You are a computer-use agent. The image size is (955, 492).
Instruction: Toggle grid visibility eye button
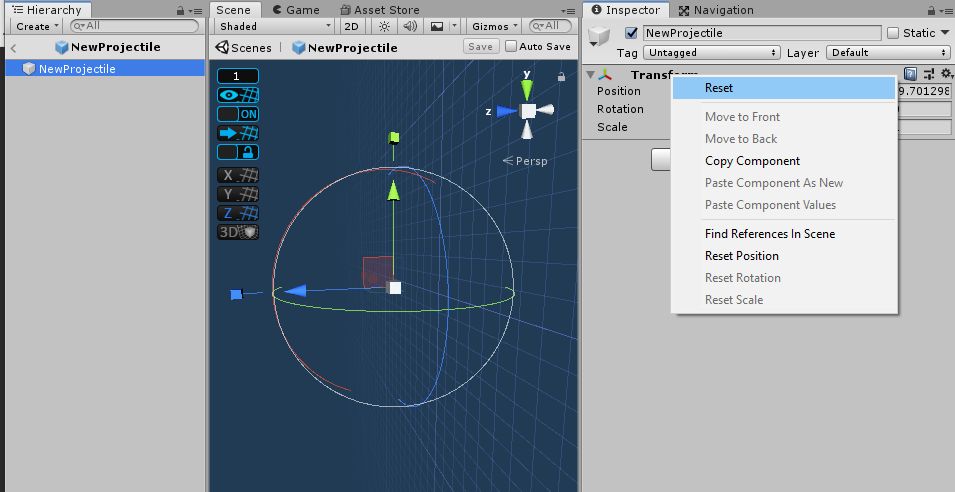238,95
